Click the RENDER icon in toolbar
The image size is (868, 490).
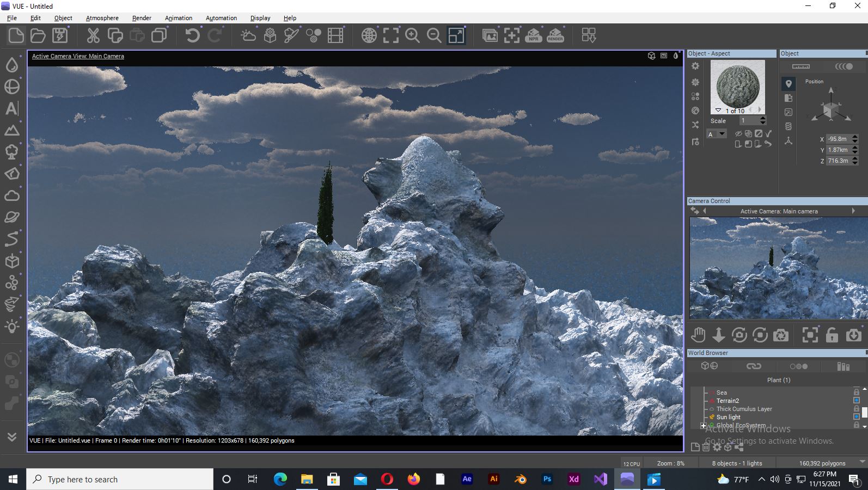[555, 36]
